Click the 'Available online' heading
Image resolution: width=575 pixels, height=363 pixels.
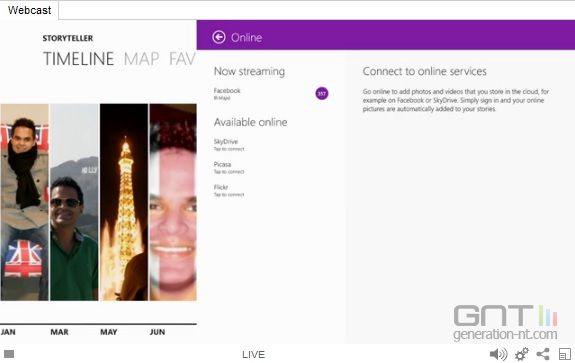[250, 122]
